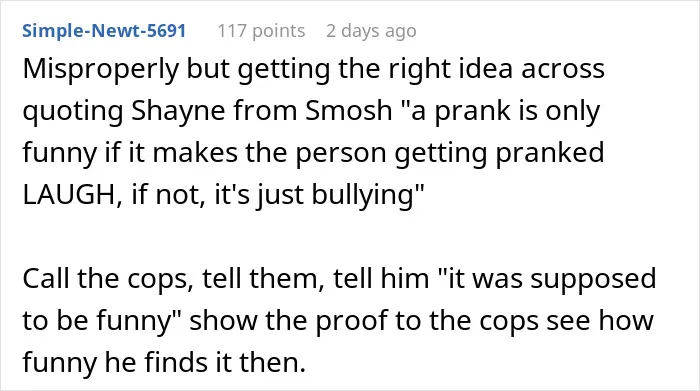Click the 117 points score label
700x391 pixels.
261,31
